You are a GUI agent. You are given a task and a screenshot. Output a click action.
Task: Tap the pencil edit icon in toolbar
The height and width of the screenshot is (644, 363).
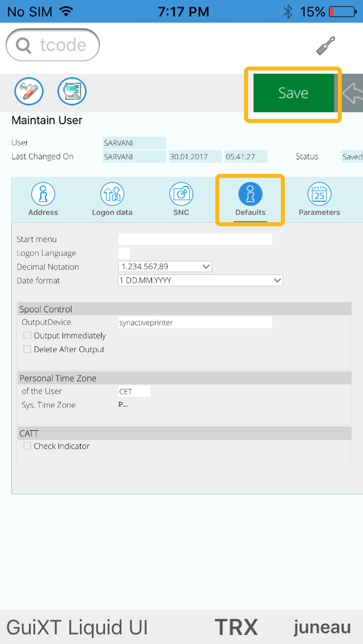29,92
